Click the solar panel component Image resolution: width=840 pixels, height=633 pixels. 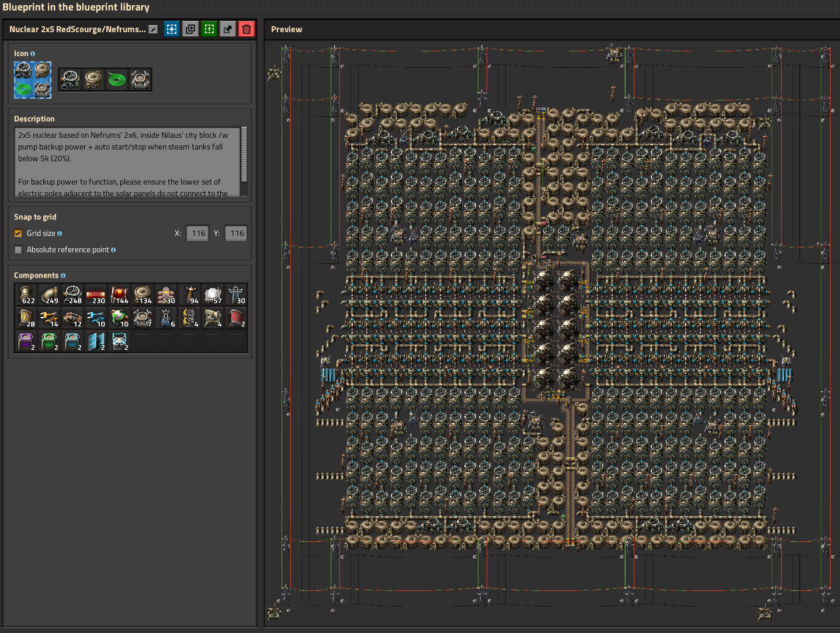96,342
